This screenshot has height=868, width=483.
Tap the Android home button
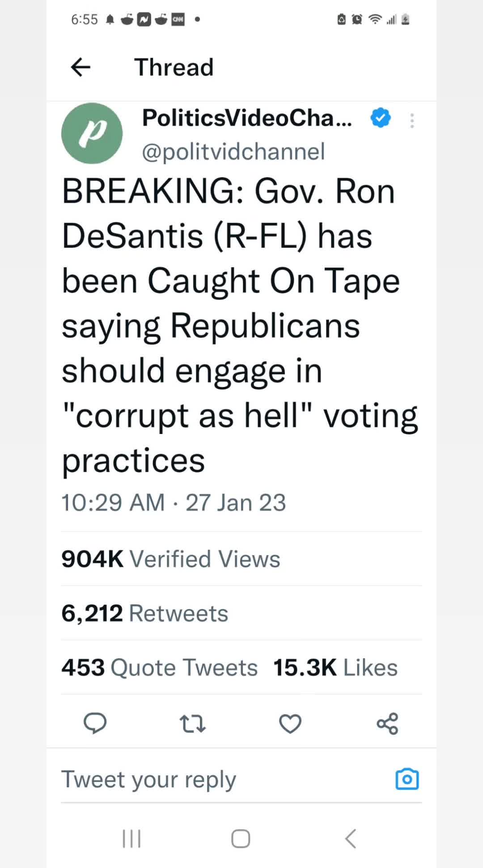click(x=241, y=838)
